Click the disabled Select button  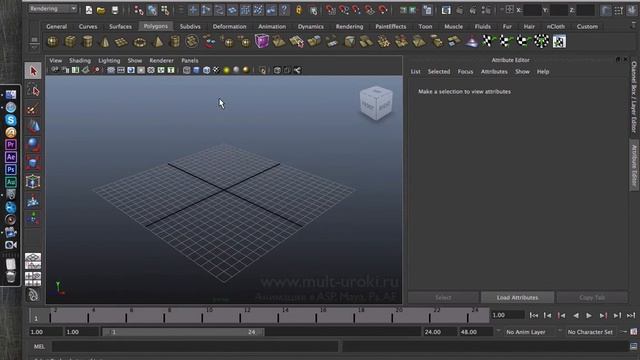click(x=443, y=298)
